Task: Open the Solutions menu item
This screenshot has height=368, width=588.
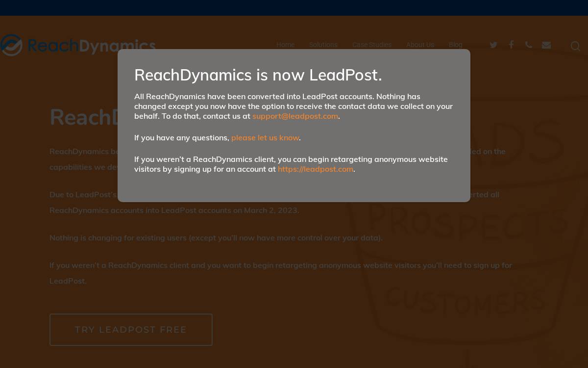Action: [323, 45]
